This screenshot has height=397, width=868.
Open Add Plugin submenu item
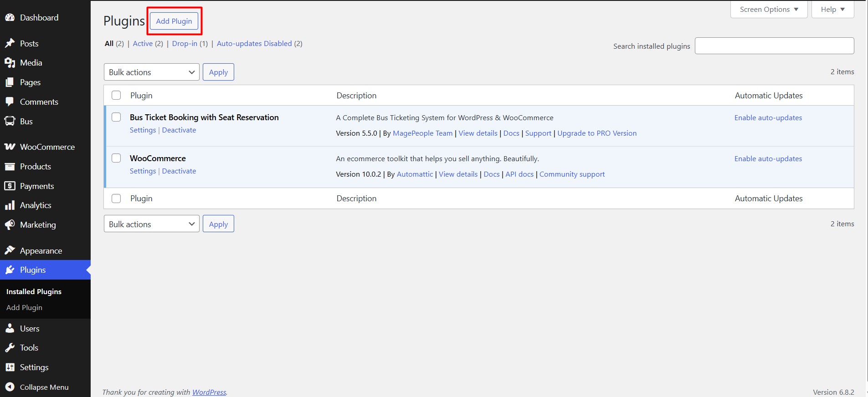point(25,308)
